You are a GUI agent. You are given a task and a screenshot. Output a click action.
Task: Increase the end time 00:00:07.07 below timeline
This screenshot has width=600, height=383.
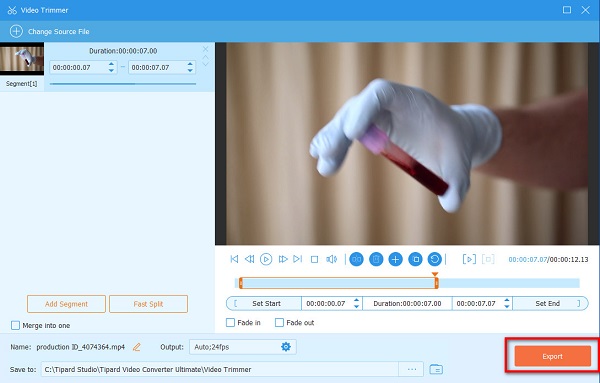tap(507, 300)
